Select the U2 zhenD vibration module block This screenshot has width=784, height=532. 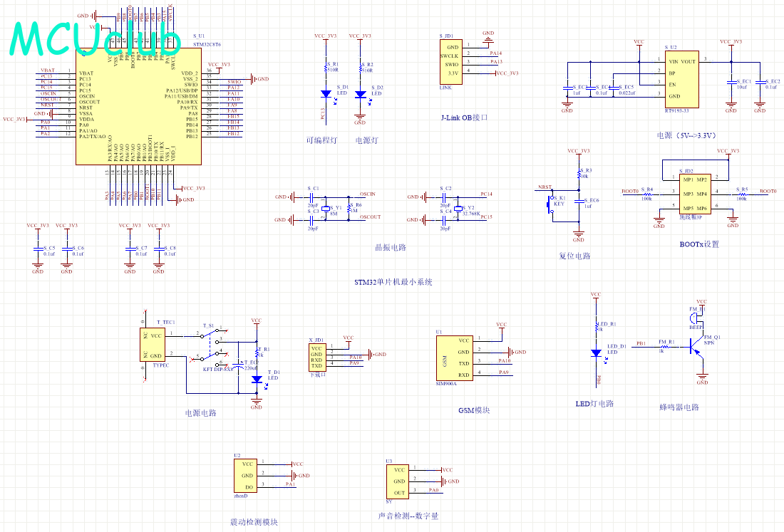pyautogui.click(x=245, y=476)
